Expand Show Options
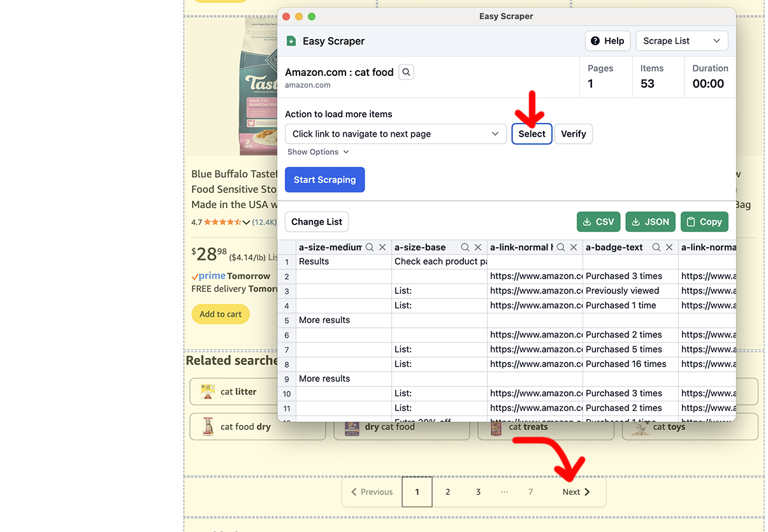 318,152
